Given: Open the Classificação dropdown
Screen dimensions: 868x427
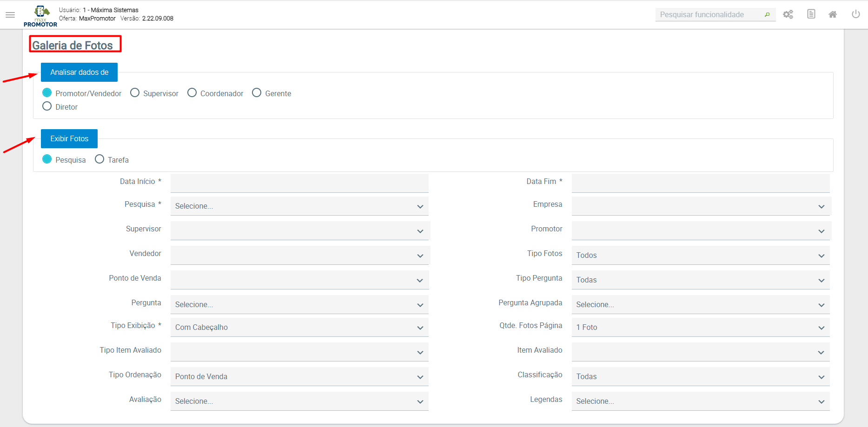Looking at the screenshot, I should (x=700, y=376).
